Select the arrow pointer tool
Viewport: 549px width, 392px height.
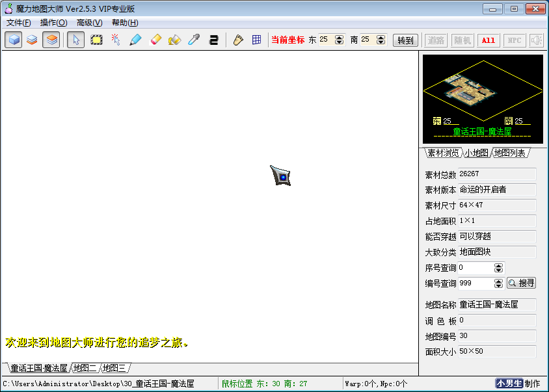pos(75,40)
